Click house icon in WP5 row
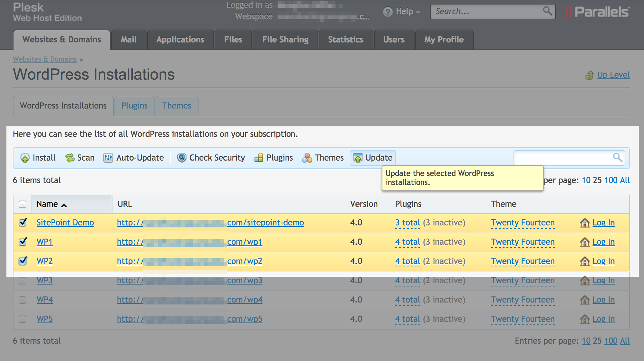The height and width of the screenshot is (361, 644). coord(585,319)
